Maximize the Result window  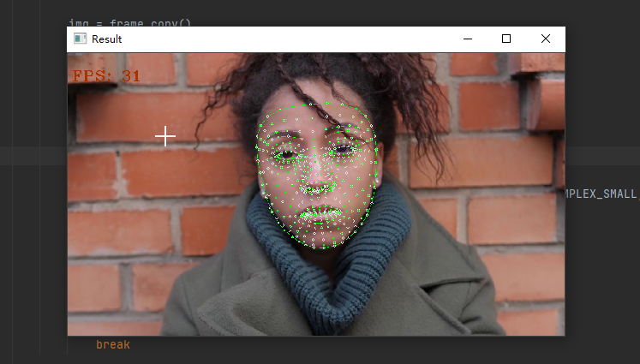pyautogui.click(x=506, y=39)
